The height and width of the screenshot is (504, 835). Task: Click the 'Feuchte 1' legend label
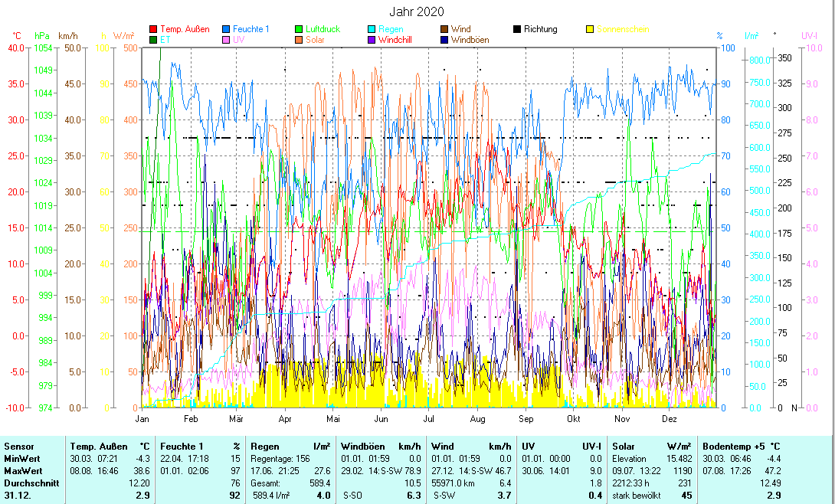click(x=250, y=29)
